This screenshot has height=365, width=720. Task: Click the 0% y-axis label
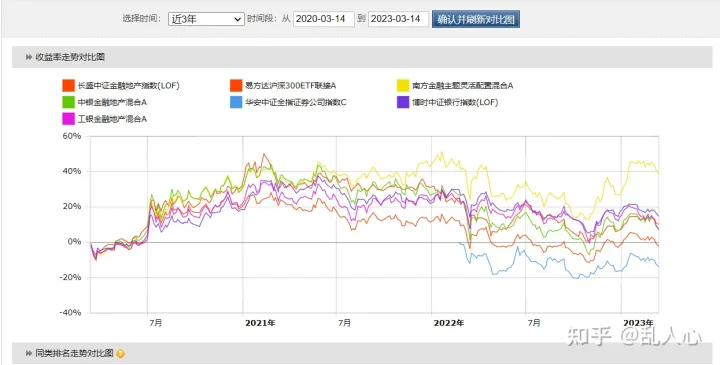click(x=74, y=242)
